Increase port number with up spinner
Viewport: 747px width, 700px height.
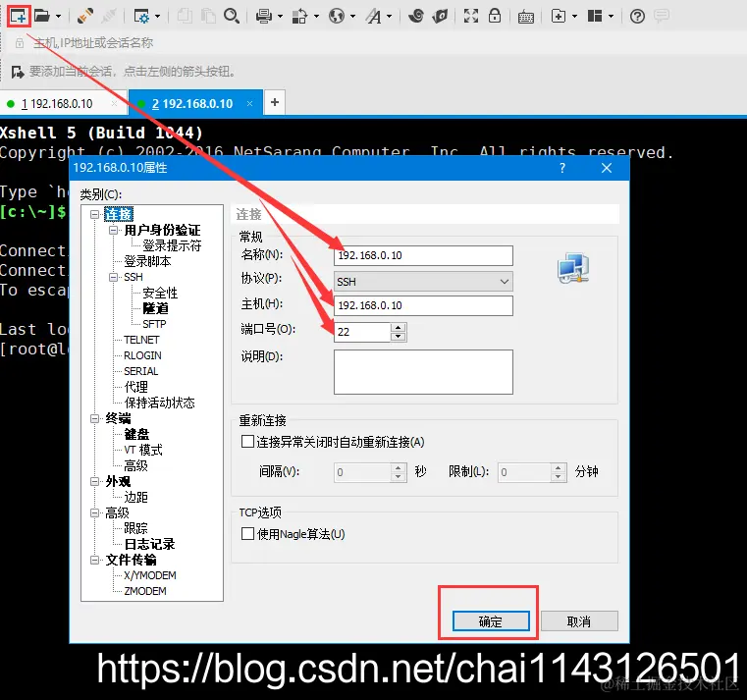398,327
